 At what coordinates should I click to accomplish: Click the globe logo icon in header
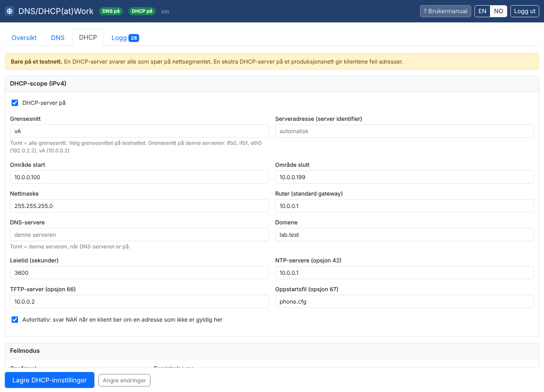[x=10, y=11]
